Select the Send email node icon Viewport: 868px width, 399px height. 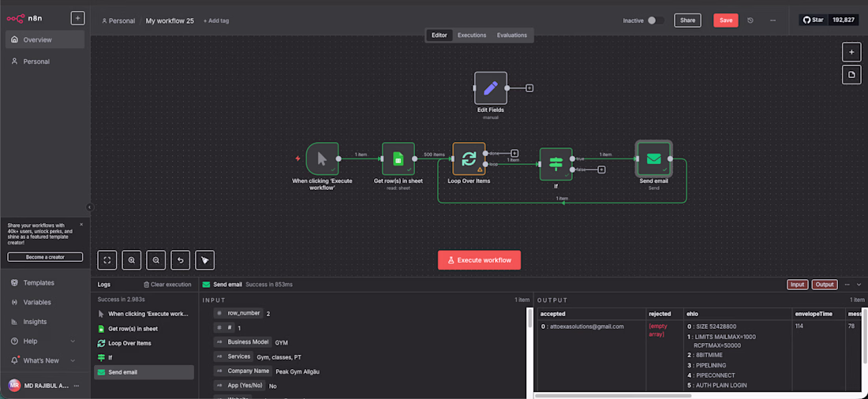654,159
